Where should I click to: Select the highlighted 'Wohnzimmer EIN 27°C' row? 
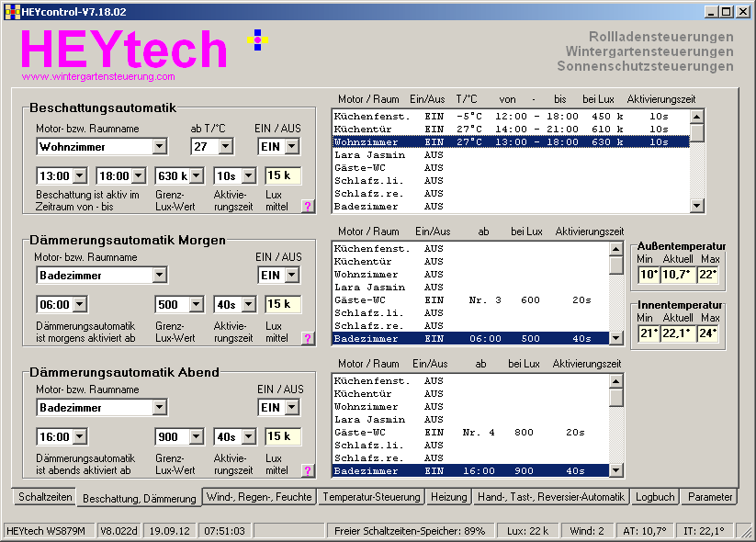click(x=511, y=142)
